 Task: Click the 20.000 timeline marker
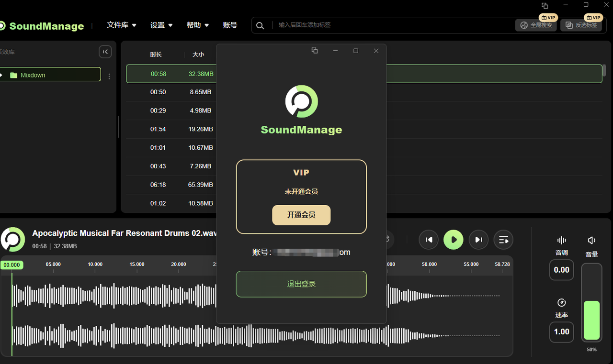point(179,264)
